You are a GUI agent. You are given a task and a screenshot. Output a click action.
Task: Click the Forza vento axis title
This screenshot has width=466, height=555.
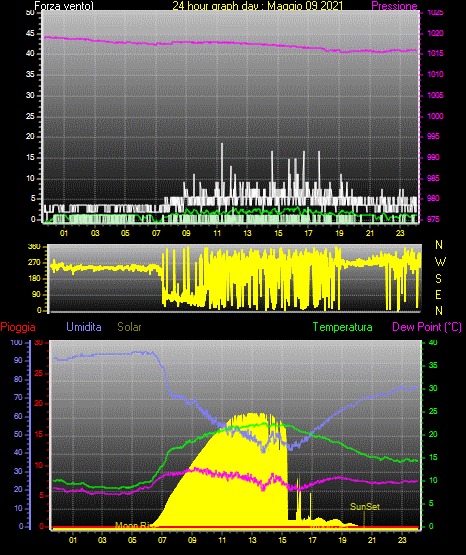[x=64, y=6]
